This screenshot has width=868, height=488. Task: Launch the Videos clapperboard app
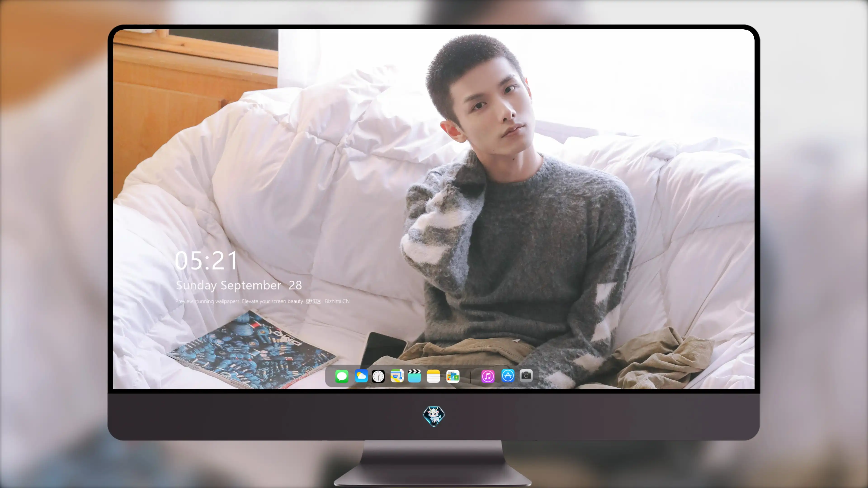pos(415,376)
